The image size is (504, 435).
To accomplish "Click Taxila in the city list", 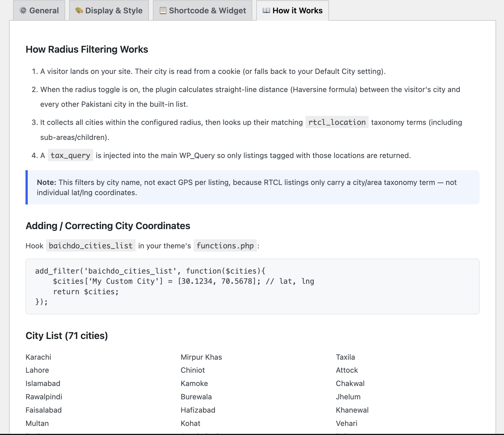I will (345, 357).
